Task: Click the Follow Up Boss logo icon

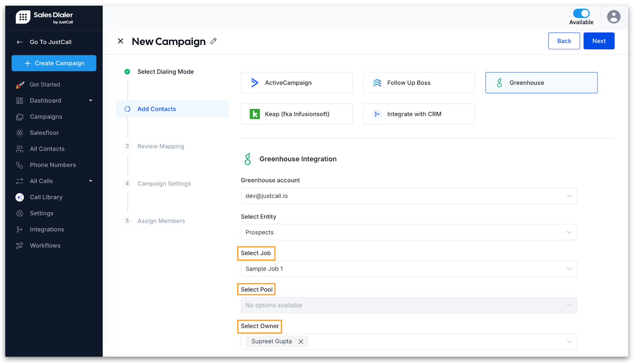Action: point(377,83)
